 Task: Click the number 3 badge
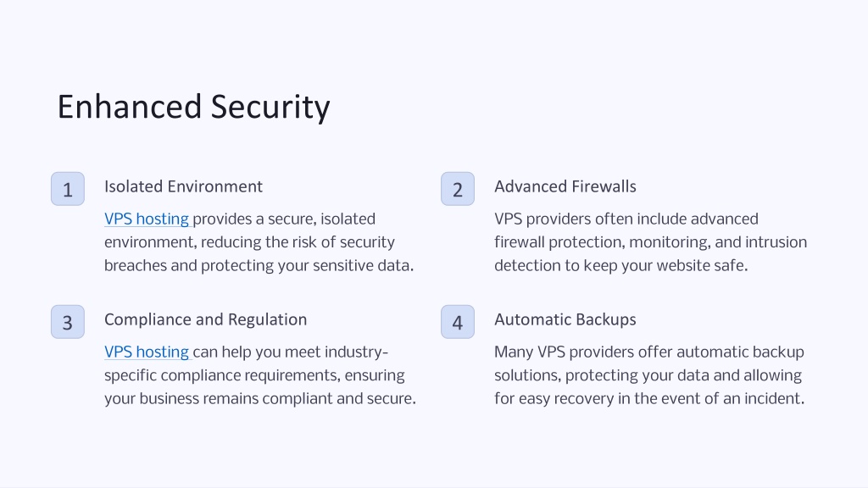68,321
